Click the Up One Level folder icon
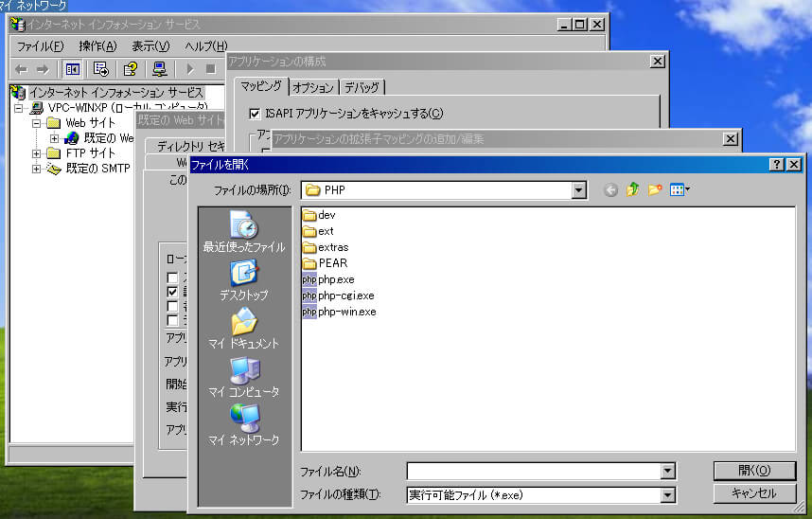The width and height of the screenshot is (812, 519). (x=632, y=190)
